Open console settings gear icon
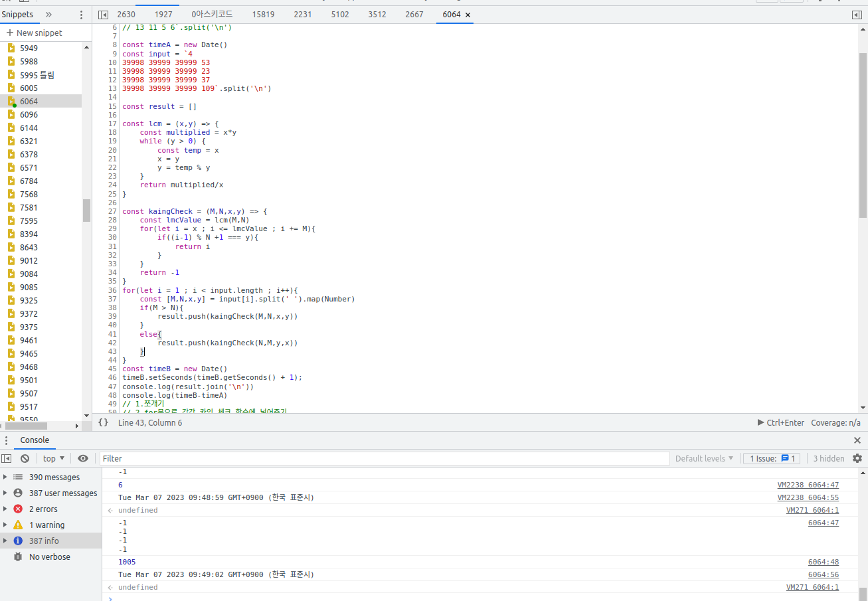This screenshot has height=601, width=868. click(857, 458)
